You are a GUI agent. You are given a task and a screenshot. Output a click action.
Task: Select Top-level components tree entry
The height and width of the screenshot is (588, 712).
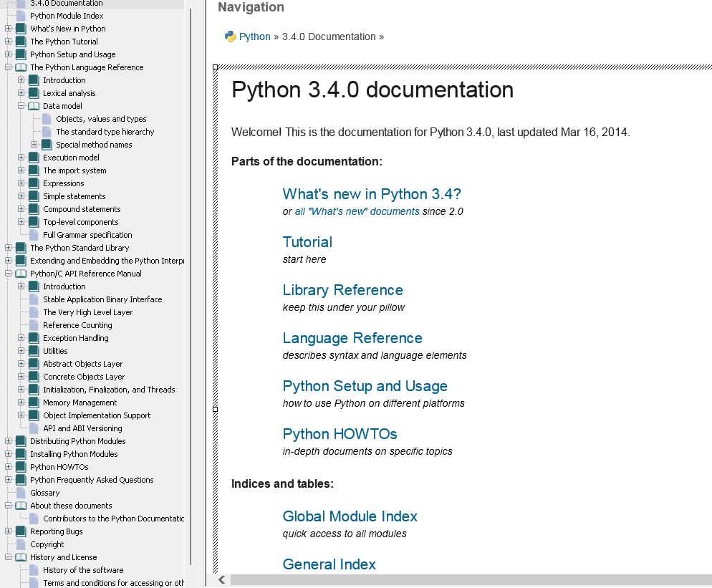point(81,222)
